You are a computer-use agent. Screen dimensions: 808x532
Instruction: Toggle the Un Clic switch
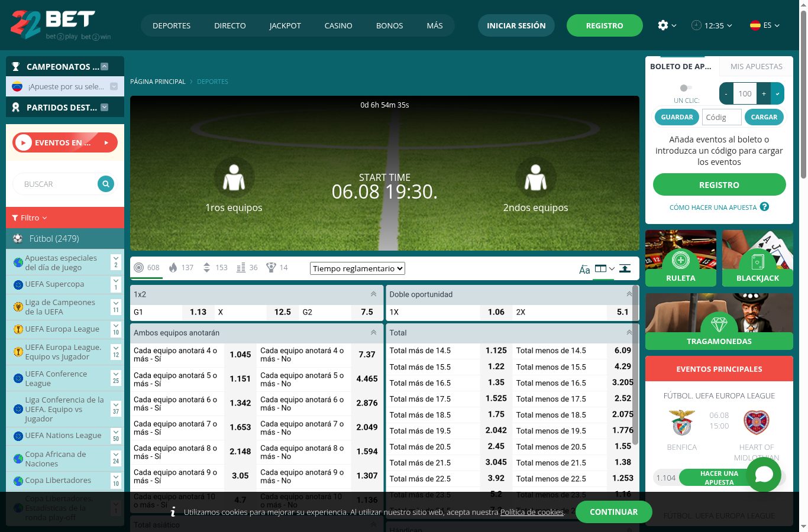pyautogui.click(x=686, y=88)
